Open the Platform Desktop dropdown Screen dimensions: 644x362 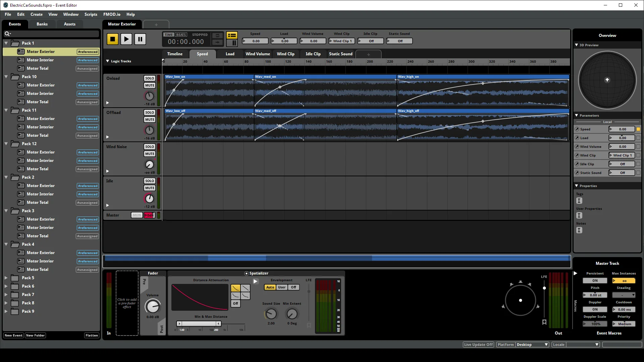[x=532, y=345]
